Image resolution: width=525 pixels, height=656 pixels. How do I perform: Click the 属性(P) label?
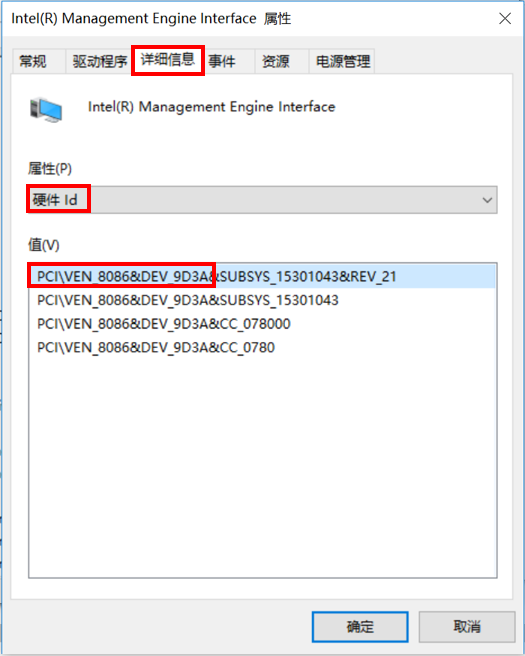50,169
